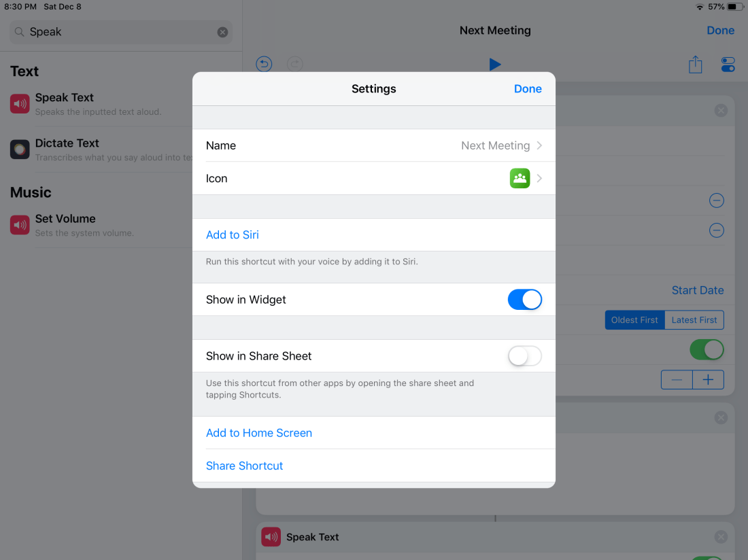Open the Start Date sort selector
Viewport: 748px width, 560px height.
coord(697,290)
